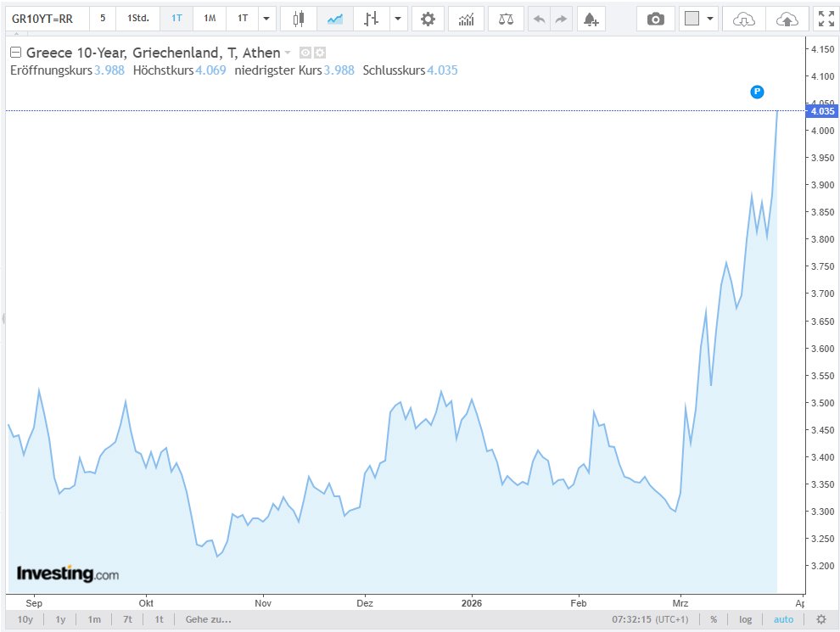Viewport: 840px width, 632px height.
Task: Open Greece 10-Year series dropdown arrow
Action: coord(288,53)
